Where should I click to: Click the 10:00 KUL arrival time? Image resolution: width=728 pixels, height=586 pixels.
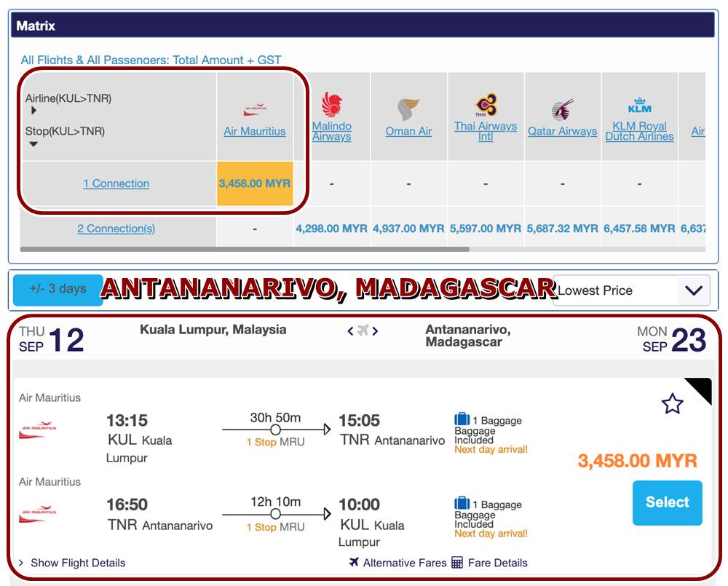[360, 504]
